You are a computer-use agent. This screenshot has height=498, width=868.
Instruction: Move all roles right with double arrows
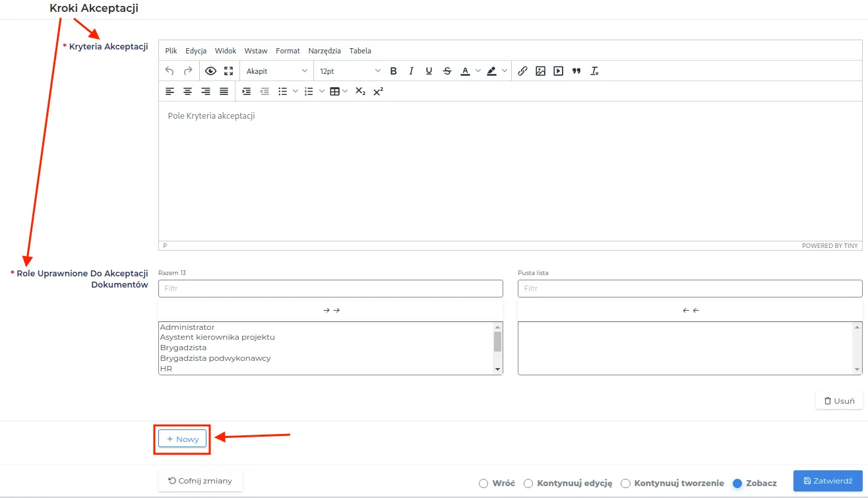point(331,310)
